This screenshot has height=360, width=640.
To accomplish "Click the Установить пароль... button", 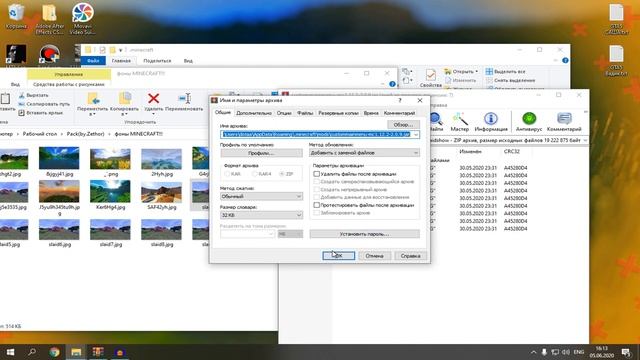I will click(364, 234).
